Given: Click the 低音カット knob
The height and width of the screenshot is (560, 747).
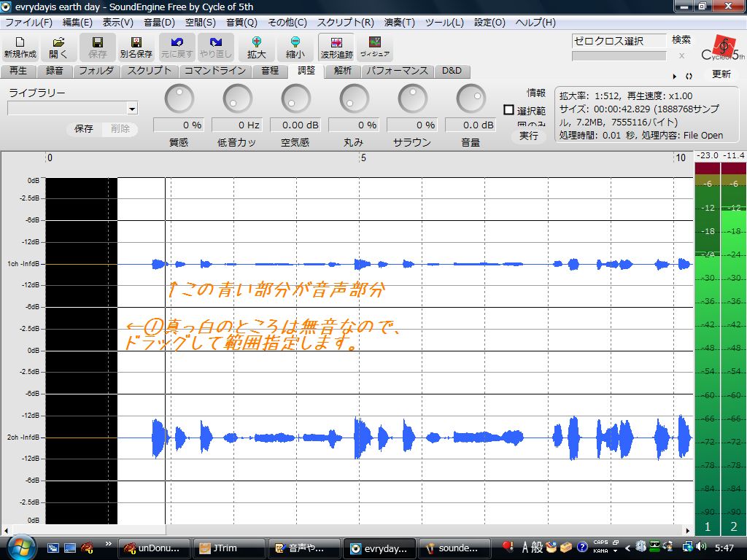Looking at the screenshot, I should tap(237, 99).
